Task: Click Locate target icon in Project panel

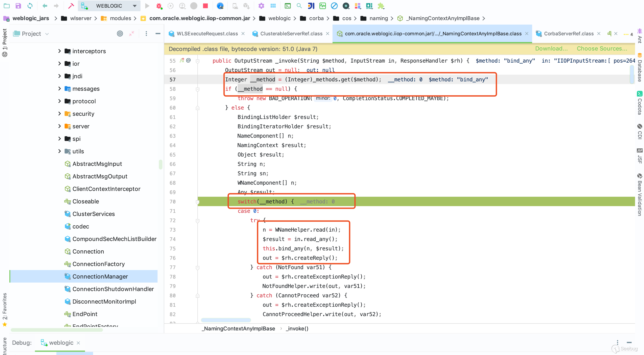Action: [x=120, y=34]
